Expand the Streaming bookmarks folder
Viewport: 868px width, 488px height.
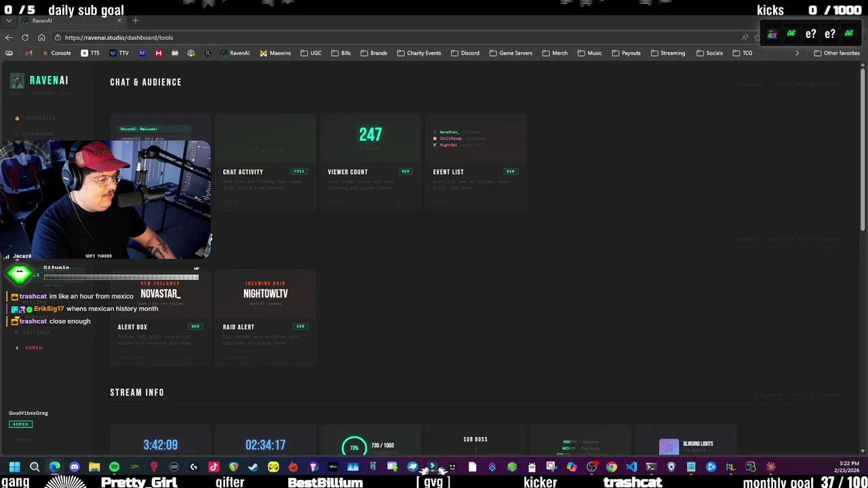[x=668, y=53]
